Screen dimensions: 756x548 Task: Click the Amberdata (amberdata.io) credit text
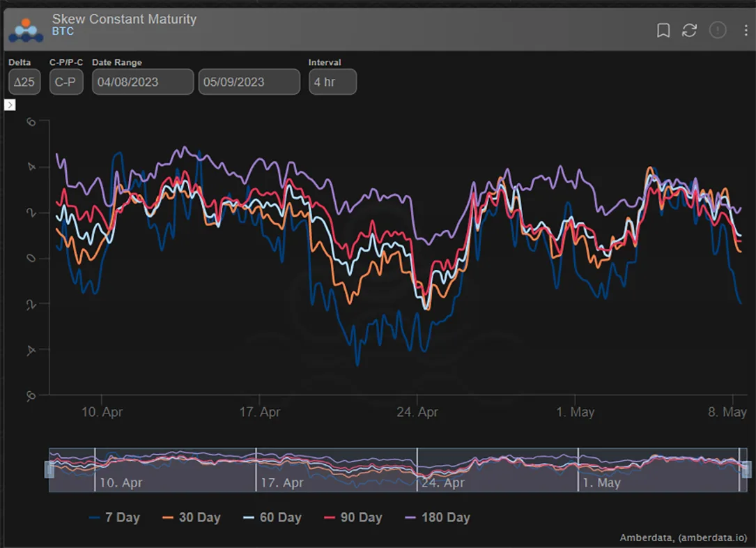click(684, 538)
